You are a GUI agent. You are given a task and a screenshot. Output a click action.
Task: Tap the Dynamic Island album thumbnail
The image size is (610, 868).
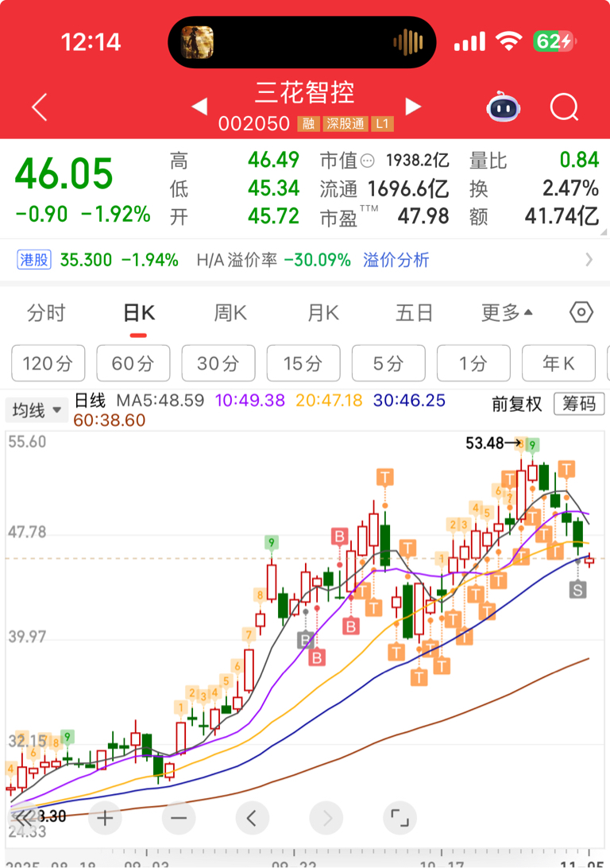198,42
